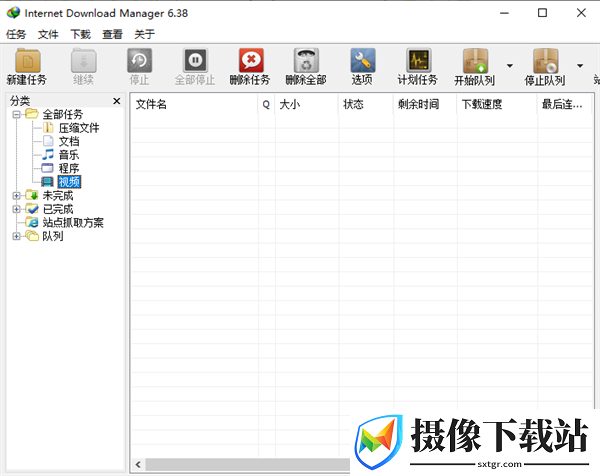Image resolution: width=600 pixels, height=476 pixels.
Task: Select the 压缩文件 category
Action: tap(79, 128)
